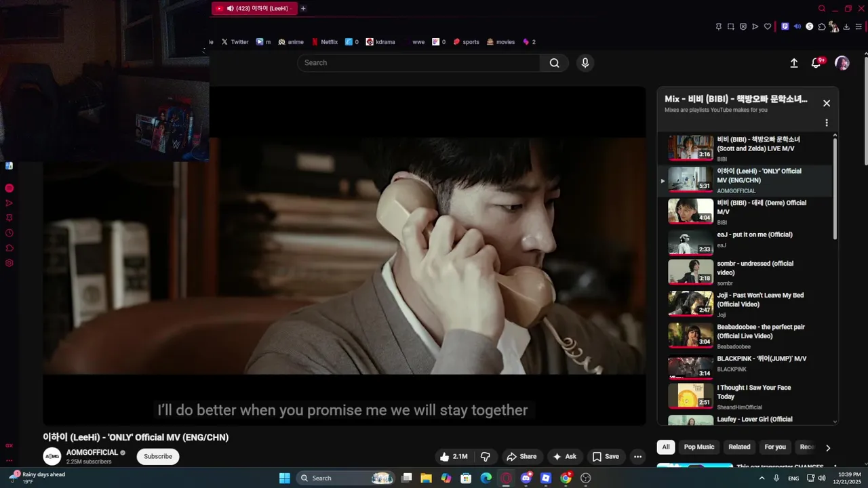Open browser tab search magnifier
The height and width of the screenshot is (488, 868).
point(822,9)
